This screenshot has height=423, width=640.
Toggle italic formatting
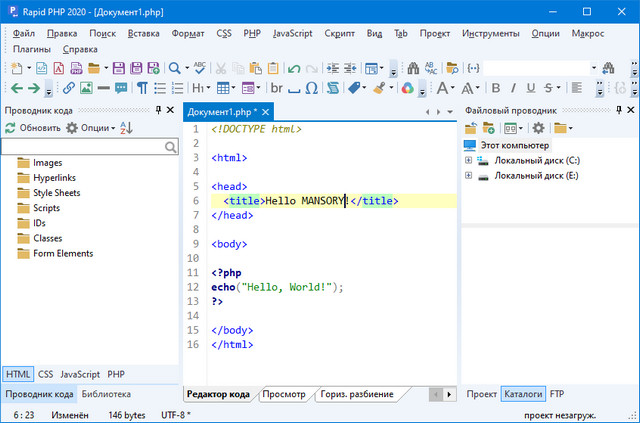(x=515, y=88)
